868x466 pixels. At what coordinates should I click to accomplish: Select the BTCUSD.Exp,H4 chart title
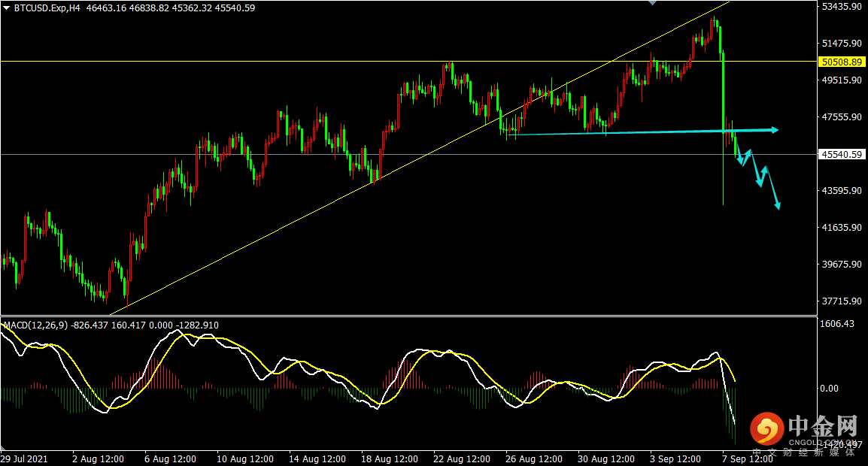(x=47, y=8)
